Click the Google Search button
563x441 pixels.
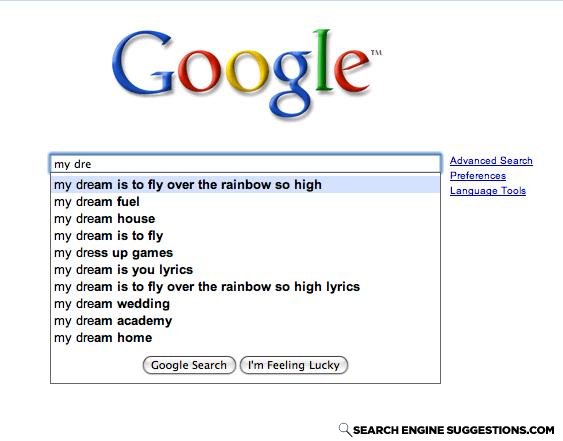(189, 365)
